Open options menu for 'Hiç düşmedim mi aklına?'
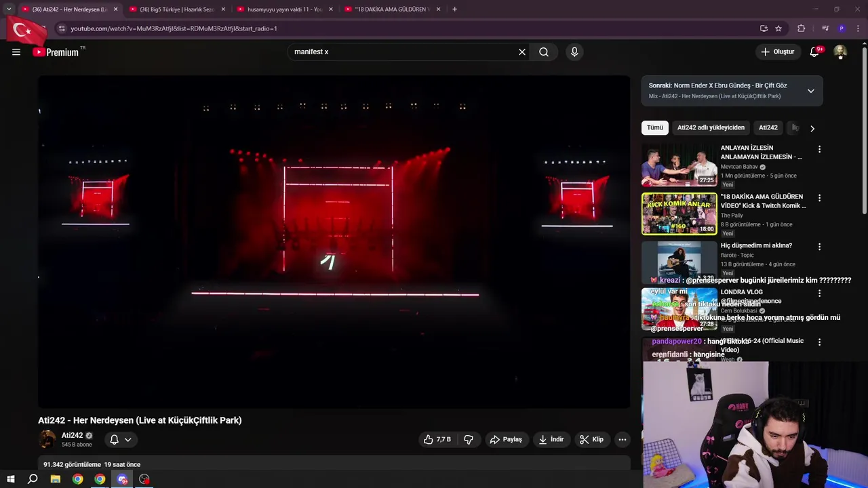 tap(819, 247)
